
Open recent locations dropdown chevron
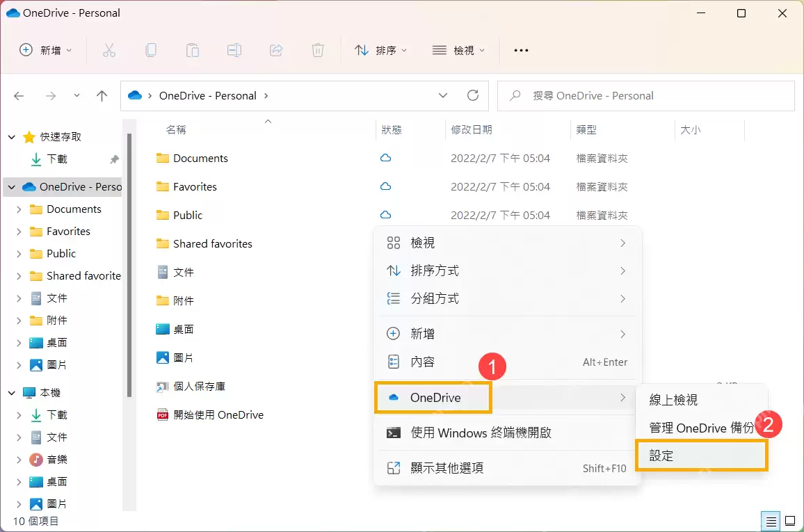click(77, 95)
